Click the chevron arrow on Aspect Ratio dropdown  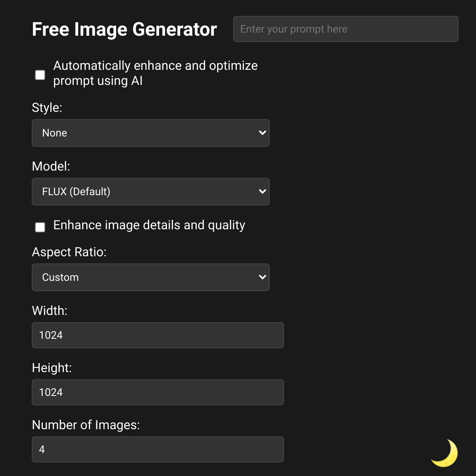click(262, 277)
